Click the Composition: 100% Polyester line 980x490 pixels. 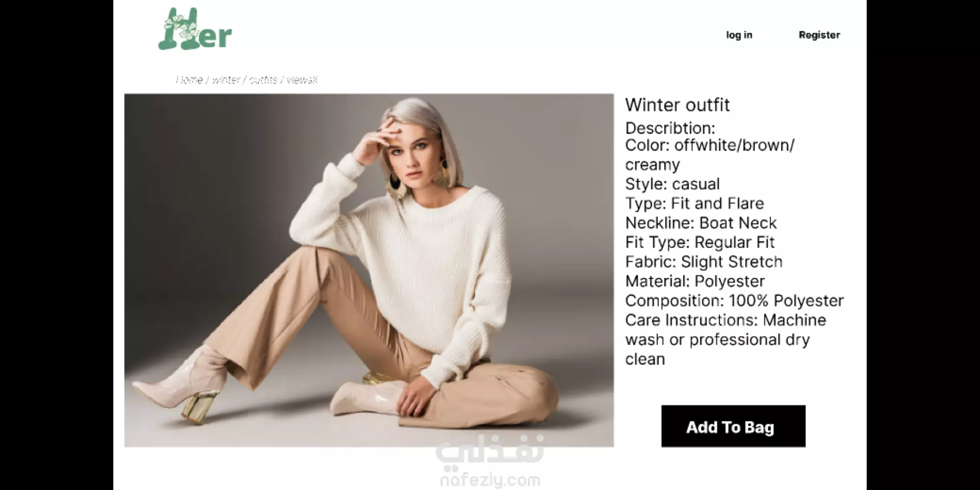point(734,300)
